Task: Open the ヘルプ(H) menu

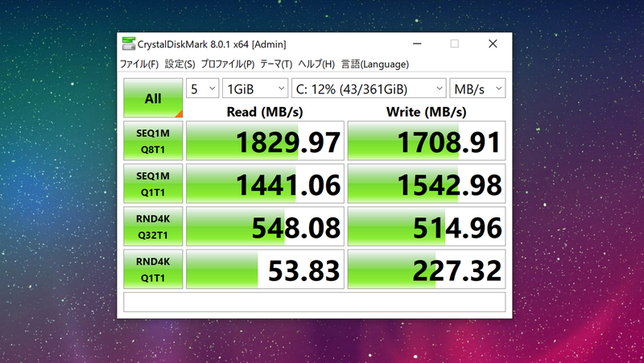Action: 316,64
